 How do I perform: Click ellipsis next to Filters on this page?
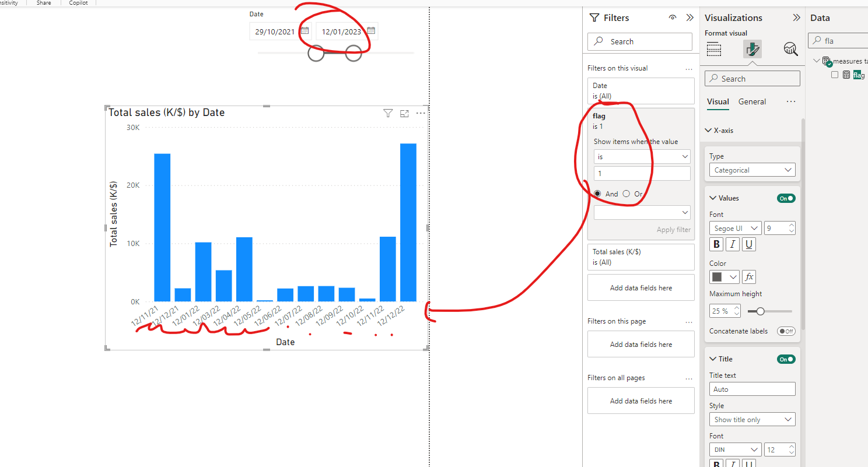pos(689,322)
